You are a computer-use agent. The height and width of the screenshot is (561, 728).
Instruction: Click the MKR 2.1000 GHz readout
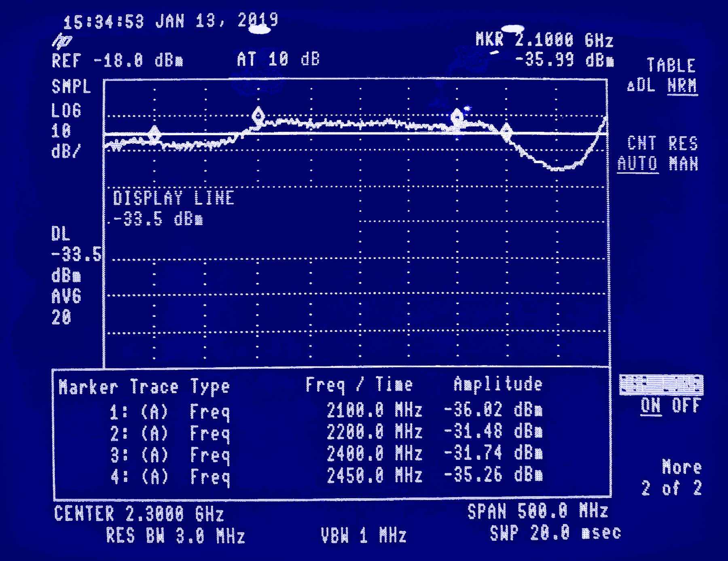coord(544,40)
